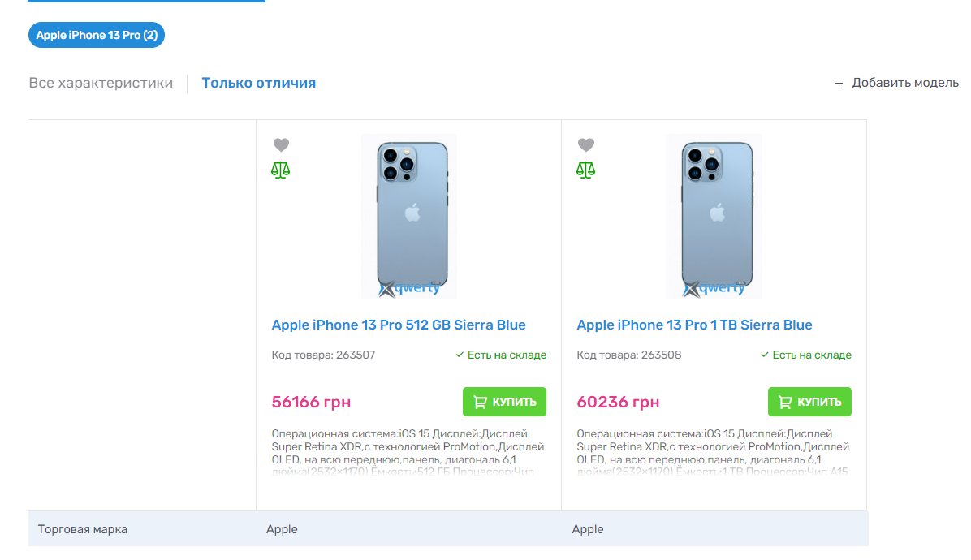Click cart icon on 60236 грн offer

point(785,402)
